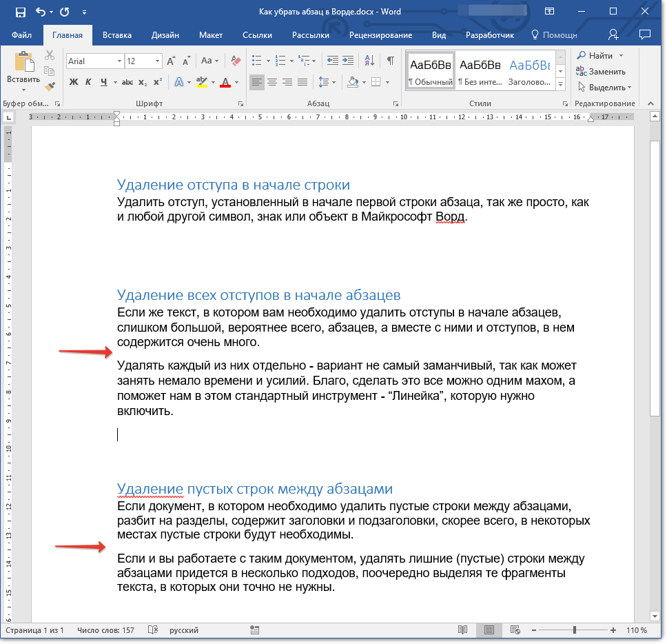This screenshot has width=667, height=644.
Task: Expand the font size 12 dropdown
Action: coord(158,61)
